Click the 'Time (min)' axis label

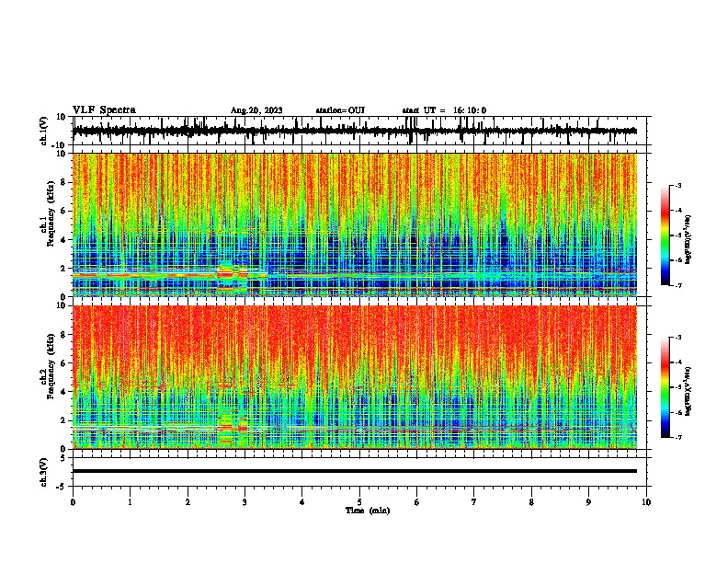coord(368,511)
